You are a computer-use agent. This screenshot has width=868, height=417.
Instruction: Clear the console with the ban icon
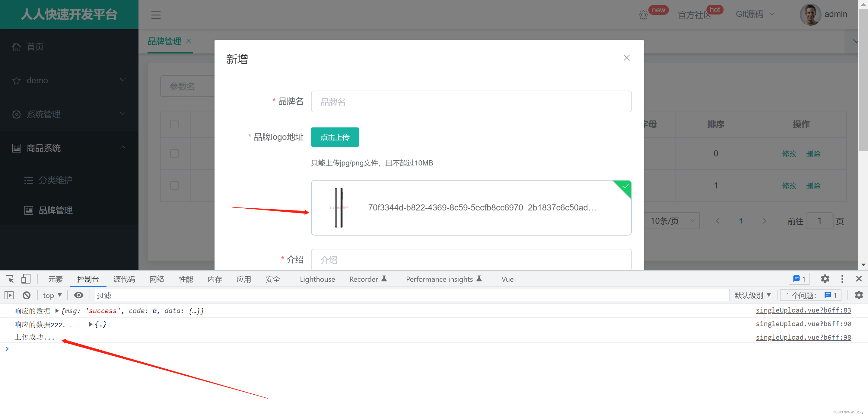27,296
